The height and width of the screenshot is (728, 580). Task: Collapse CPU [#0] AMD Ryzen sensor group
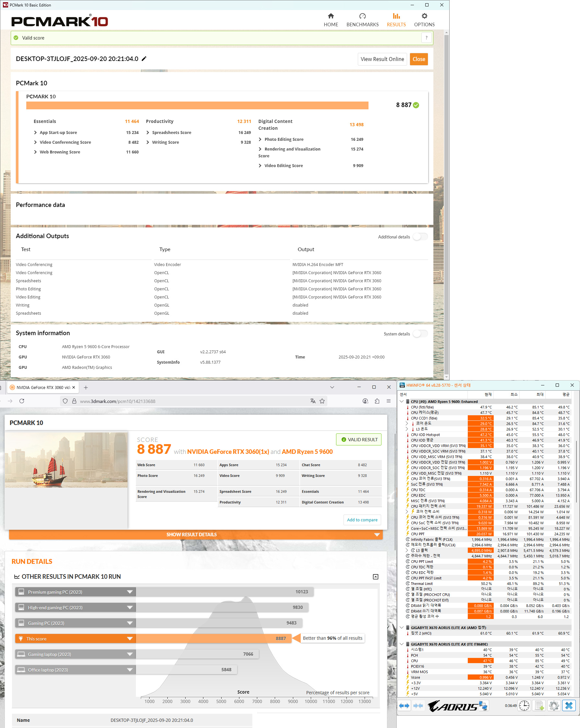[x=402, y=402]
